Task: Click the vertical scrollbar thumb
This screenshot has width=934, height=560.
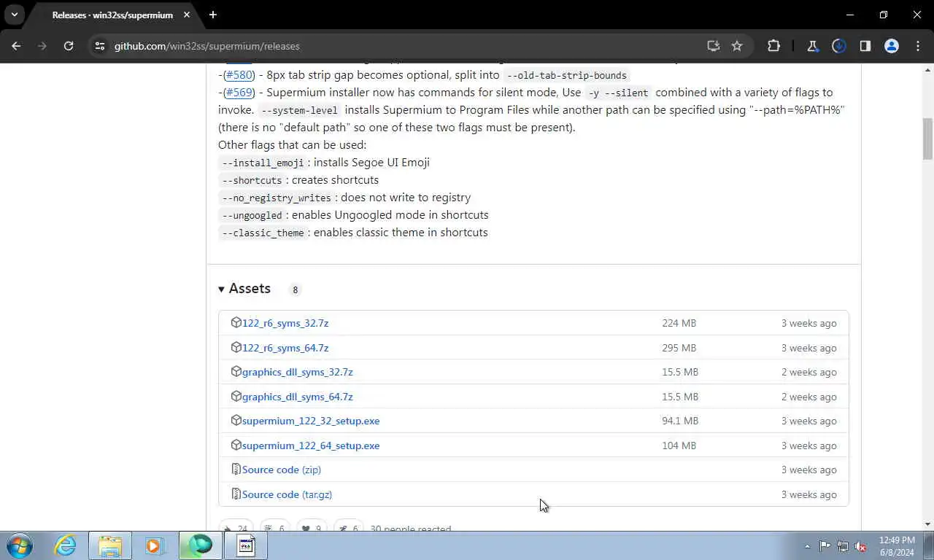Action: tap(927, 139)
